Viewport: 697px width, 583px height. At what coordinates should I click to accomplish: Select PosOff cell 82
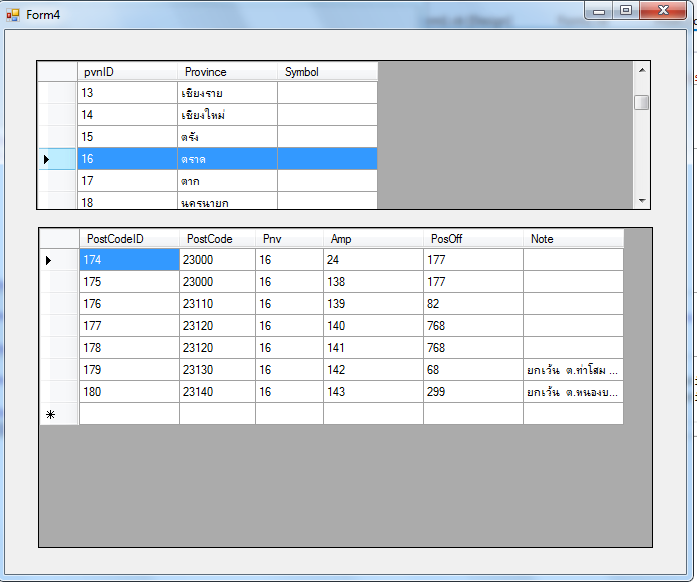pyautogui.click(x=473, y=303)
